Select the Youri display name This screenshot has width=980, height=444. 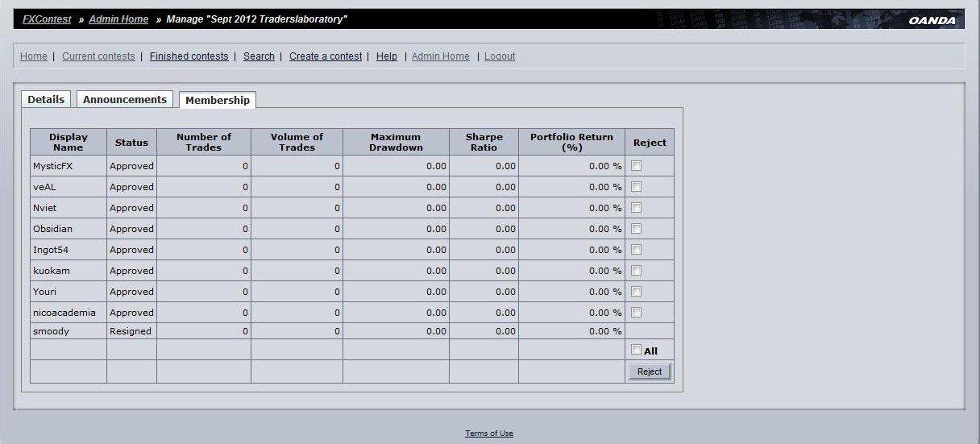tap(45, 292)
